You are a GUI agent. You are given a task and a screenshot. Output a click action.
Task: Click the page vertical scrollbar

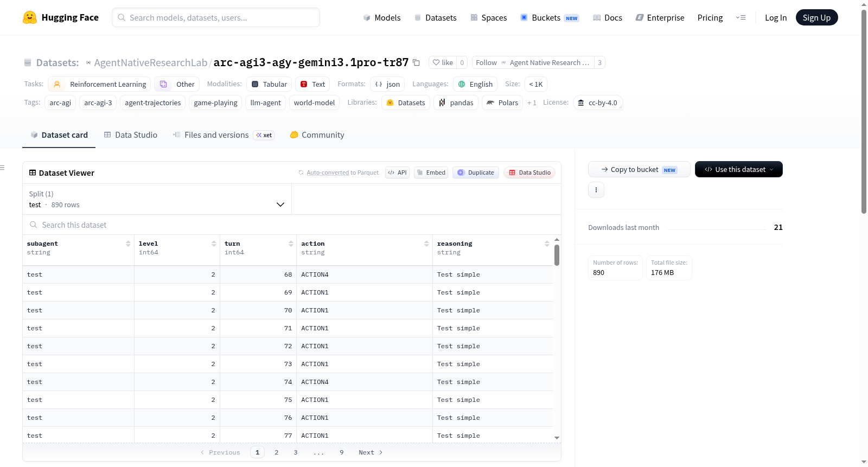pos(864,111)
